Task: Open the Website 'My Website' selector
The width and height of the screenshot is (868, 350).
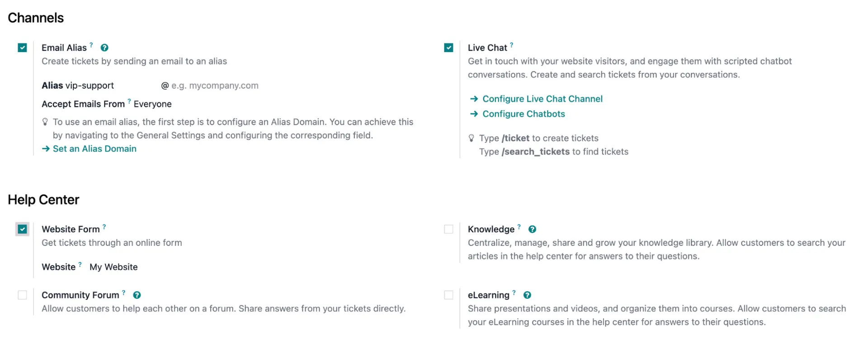Action: (x=113, y=267)
